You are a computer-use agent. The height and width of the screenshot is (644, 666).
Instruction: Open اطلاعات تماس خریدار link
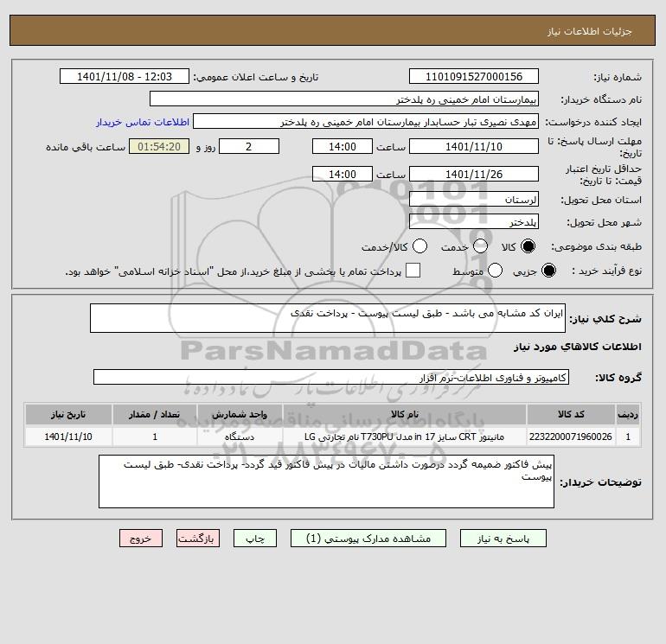(143, 122)
